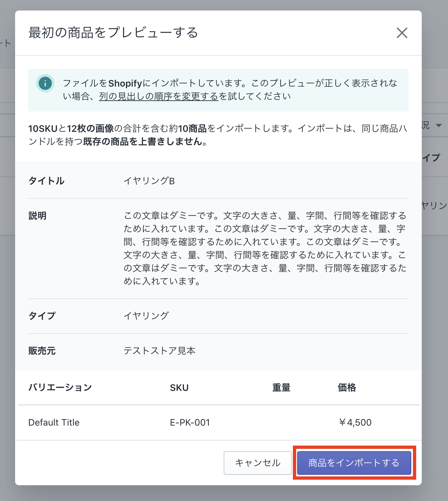
Task: Click the バリエーション column header
Action: click(60, 388)
